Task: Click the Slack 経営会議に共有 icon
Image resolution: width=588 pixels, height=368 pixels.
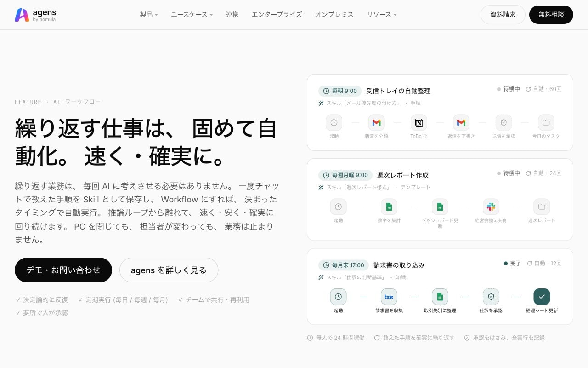Action: point(491,207)
